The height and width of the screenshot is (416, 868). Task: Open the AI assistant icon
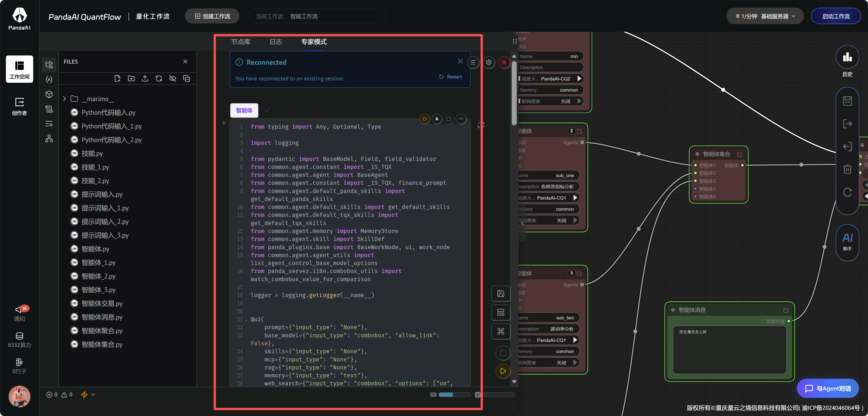[x=847, y=241]
